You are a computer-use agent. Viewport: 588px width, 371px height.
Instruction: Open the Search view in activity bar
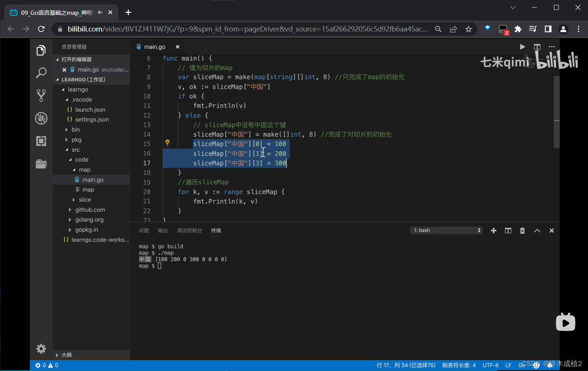click(41, 72)
